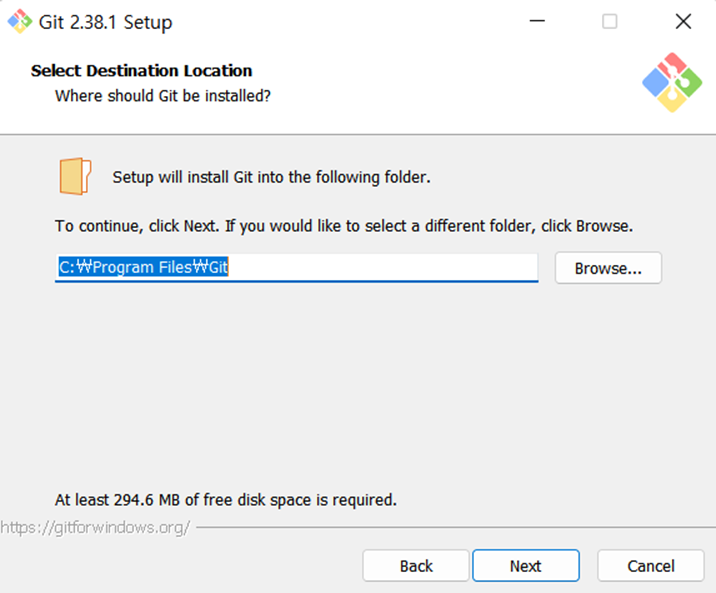
Task: Click 'Select Destination Location' heading
Action: point(142,71)
